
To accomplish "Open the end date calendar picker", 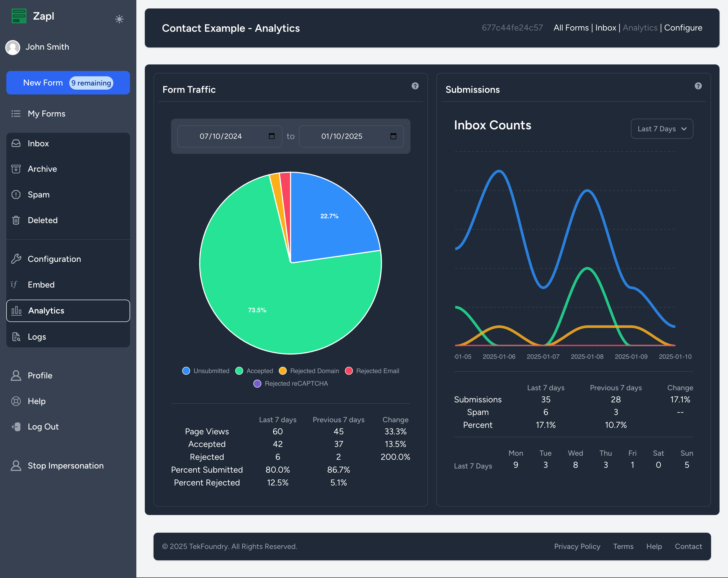I will (x=393, y=136).
